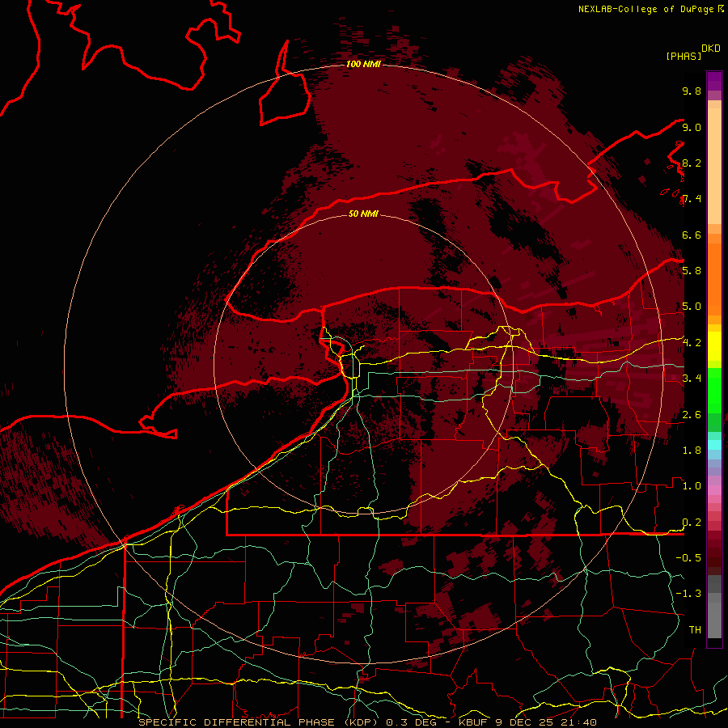Viewport: 728px width, 728px height.
Task: Click the 4.2 scale value
Action: click(692, 343)
